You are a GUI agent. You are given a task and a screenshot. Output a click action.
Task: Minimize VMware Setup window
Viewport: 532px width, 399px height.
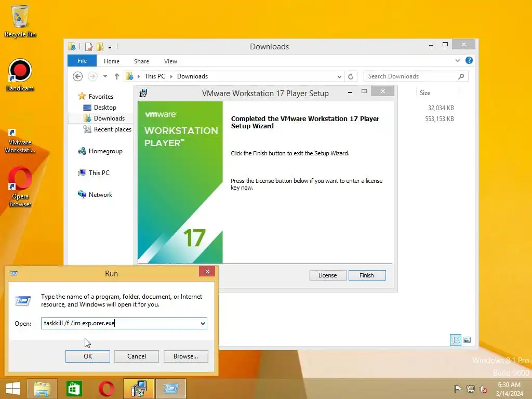click(x=350, y=92)
